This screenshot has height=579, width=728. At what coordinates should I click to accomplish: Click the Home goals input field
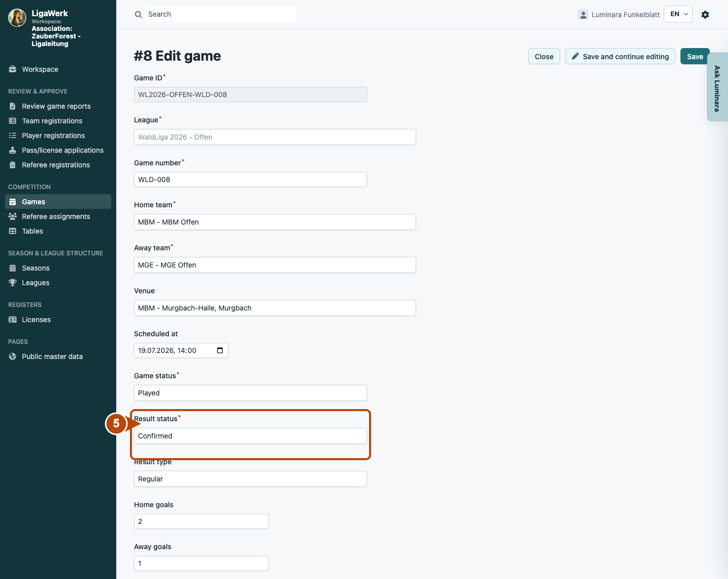[201, 521]
